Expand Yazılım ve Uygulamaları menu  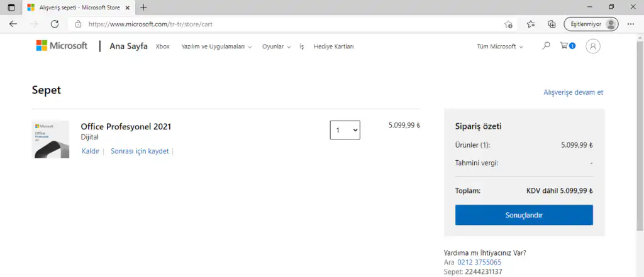216,46
